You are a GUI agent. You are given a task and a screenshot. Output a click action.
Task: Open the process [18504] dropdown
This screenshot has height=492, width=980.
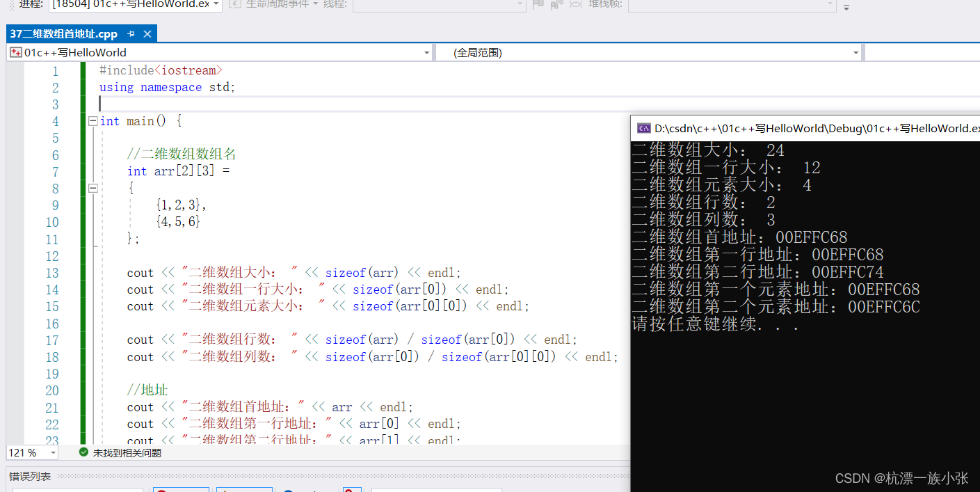point(216,4)
